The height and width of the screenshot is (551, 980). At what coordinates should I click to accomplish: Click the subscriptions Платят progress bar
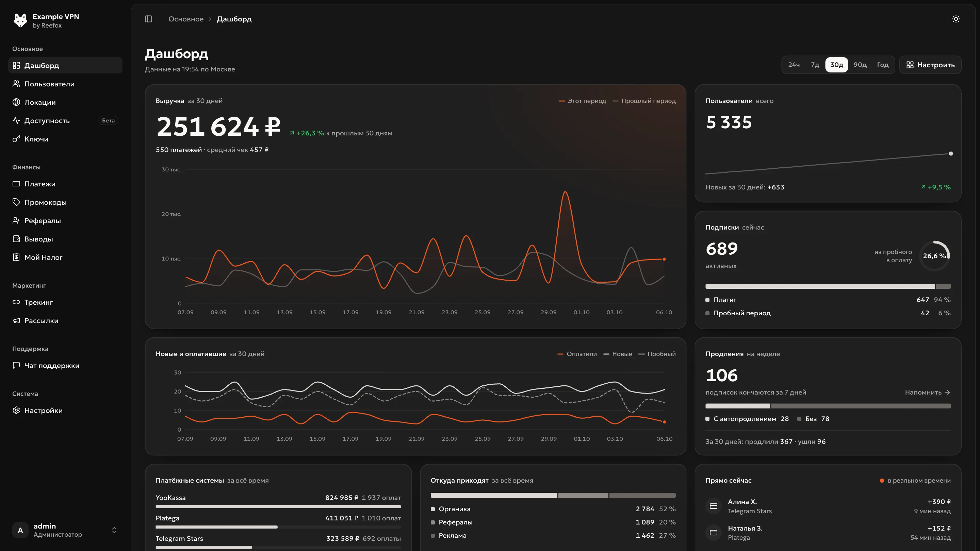[820, 286]
